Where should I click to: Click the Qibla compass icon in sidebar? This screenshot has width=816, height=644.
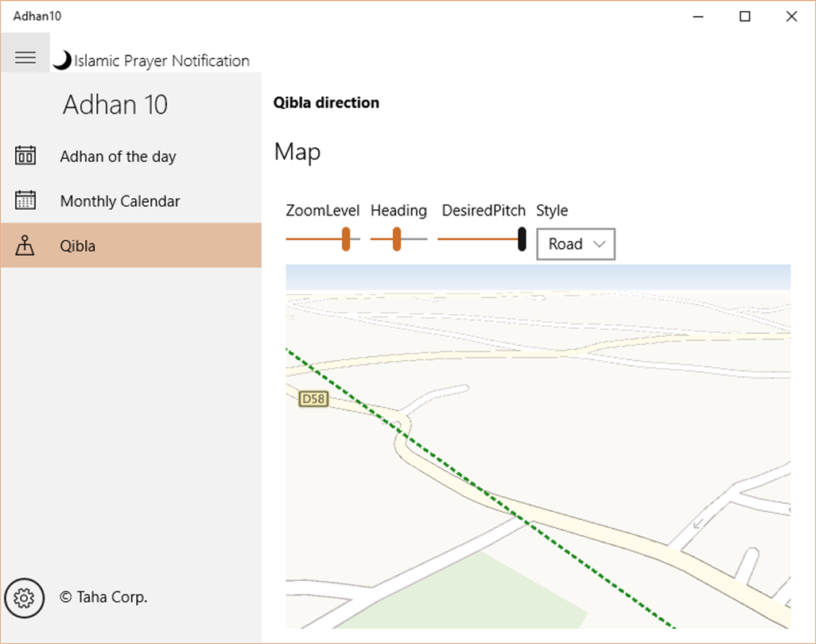click(x=25, y=246)
